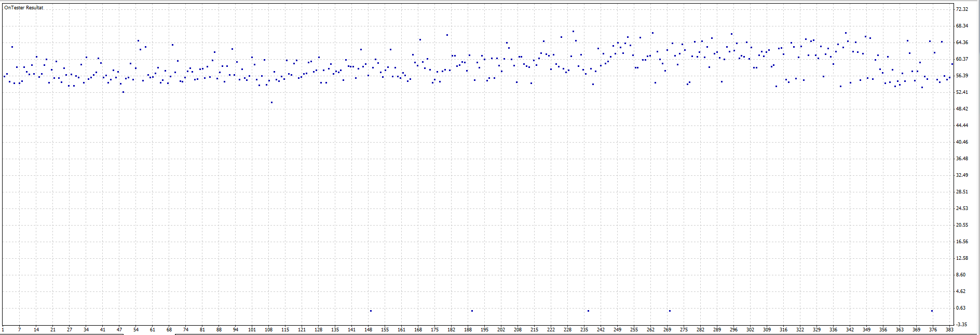Screen dimensions: 980x335
Task: Select pass number 383 on the horizontal axis
Action: pyautogui.click(x=949, y=329)
